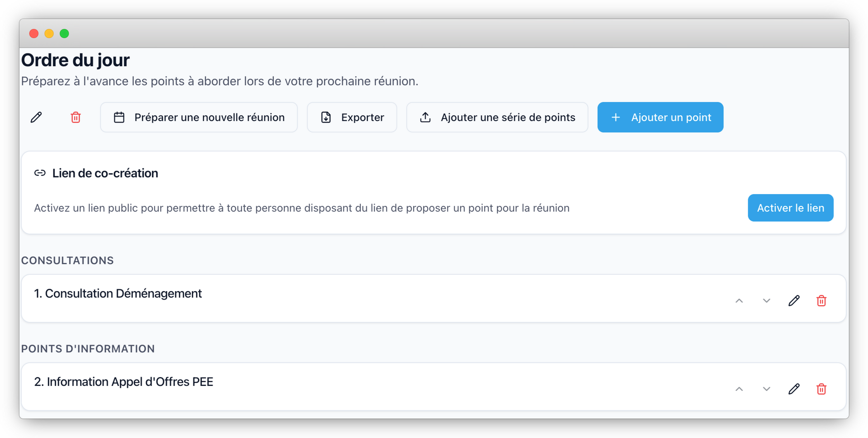868x438 pixels.
Task: Click the pencil icon to edit the agenda
Action: 36,117
